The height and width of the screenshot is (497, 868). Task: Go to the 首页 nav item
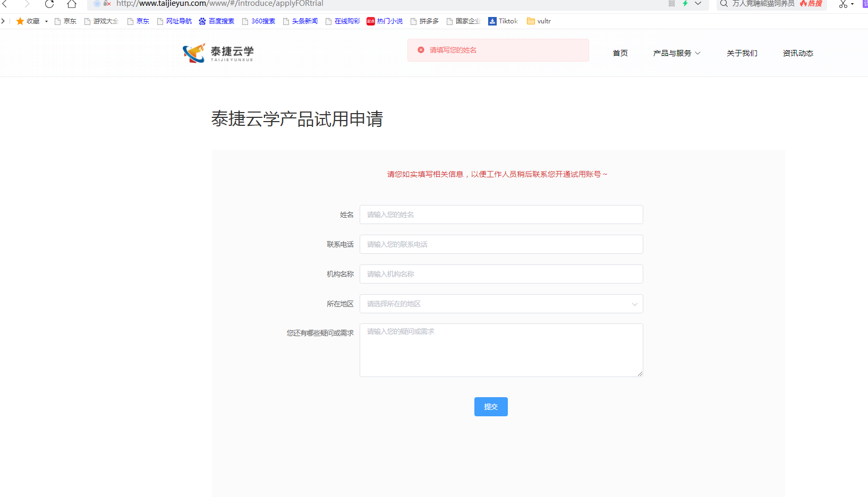[x=620, y=53]
